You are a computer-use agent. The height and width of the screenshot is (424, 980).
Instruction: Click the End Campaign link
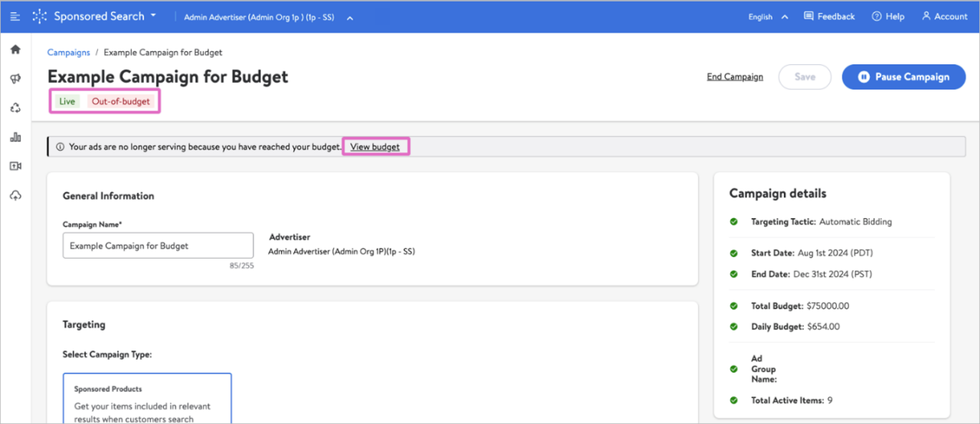click(734, 77)
